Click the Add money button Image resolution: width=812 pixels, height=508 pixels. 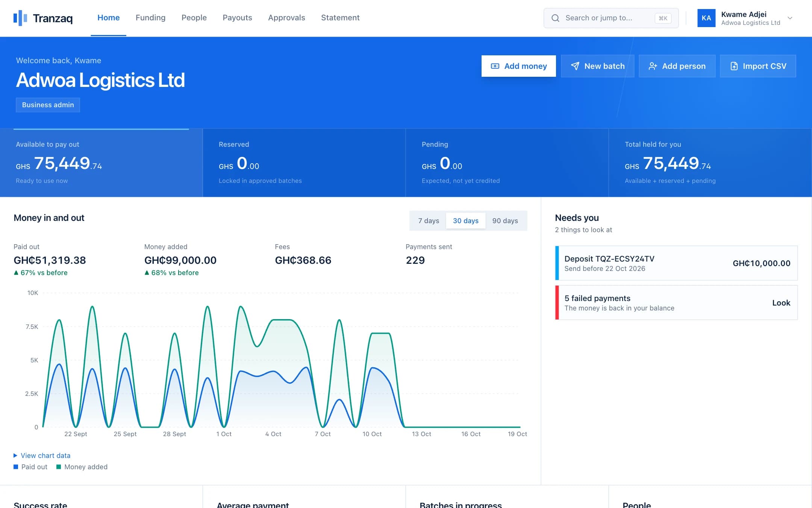click(518, 66)
